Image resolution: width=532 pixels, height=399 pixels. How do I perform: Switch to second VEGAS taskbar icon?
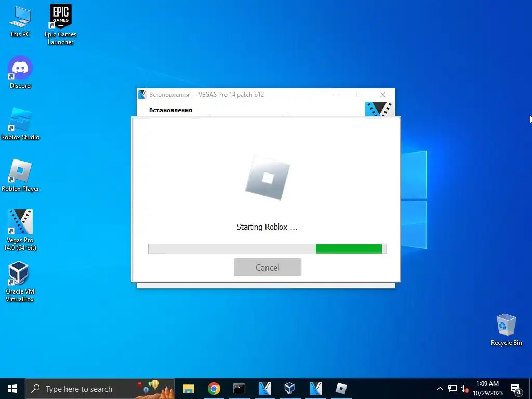point(315,389)
